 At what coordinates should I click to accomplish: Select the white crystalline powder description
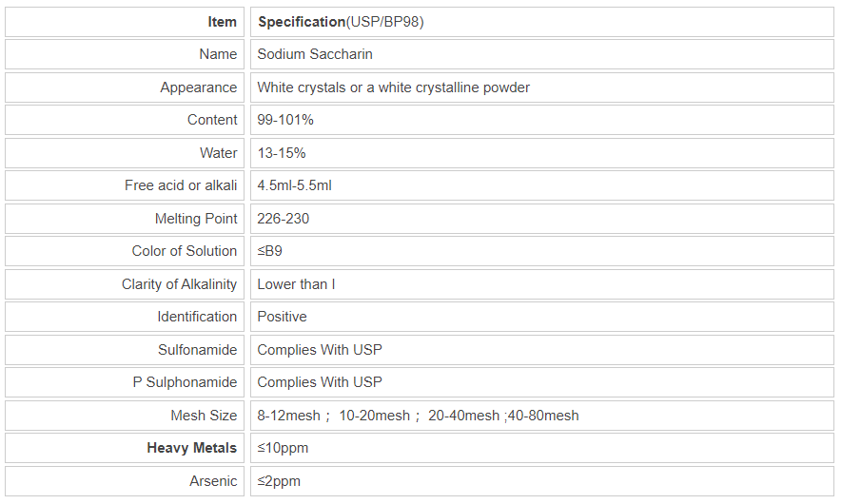pyautogui.click(x=393, y=87)
